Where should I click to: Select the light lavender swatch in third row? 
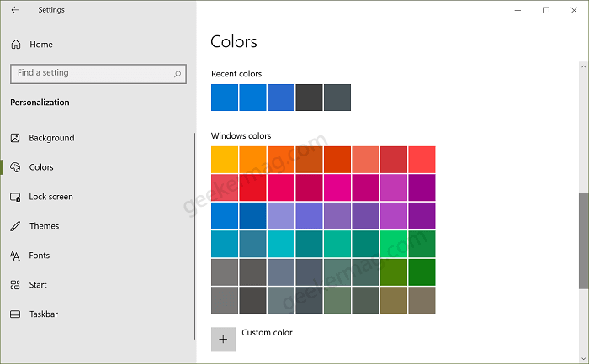[281, 216]
